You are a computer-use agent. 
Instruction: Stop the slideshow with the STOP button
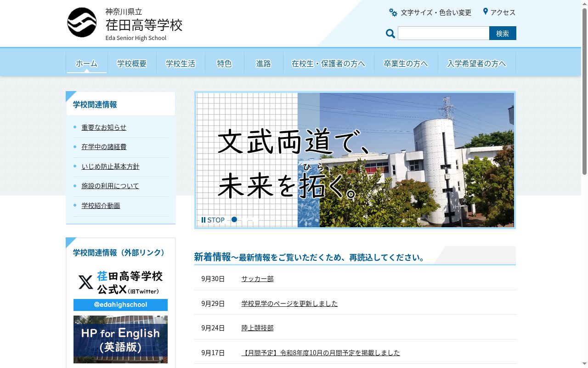pyautogui.click(x=213, y=220)
